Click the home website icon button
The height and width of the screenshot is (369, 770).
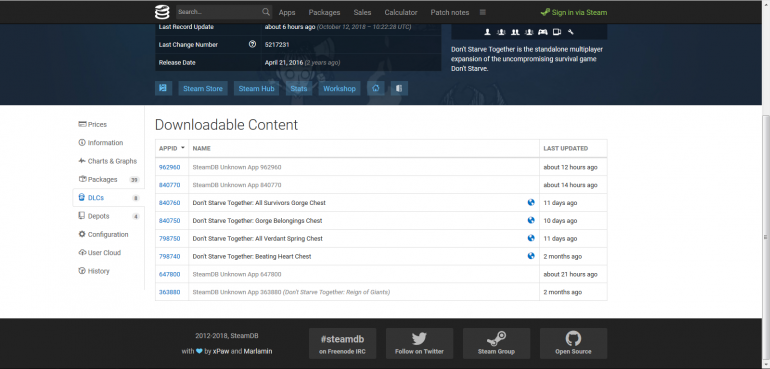pos(376,88)
